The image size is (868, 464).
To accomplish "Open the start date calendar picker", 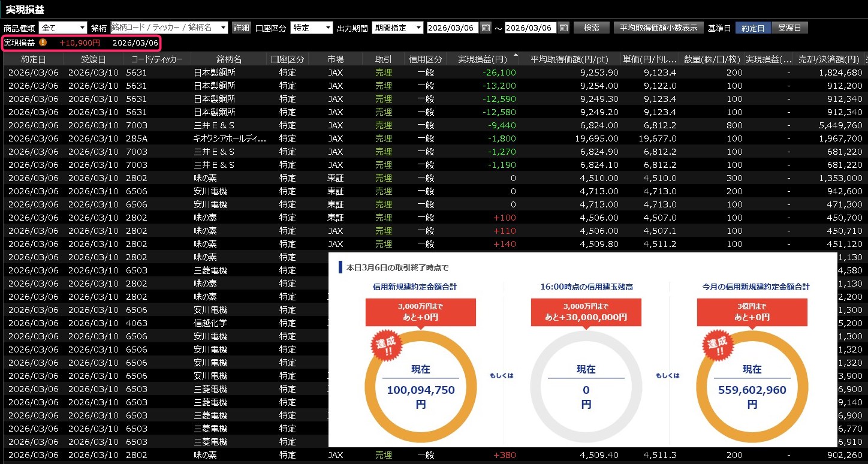I will (x=486, y=28).
